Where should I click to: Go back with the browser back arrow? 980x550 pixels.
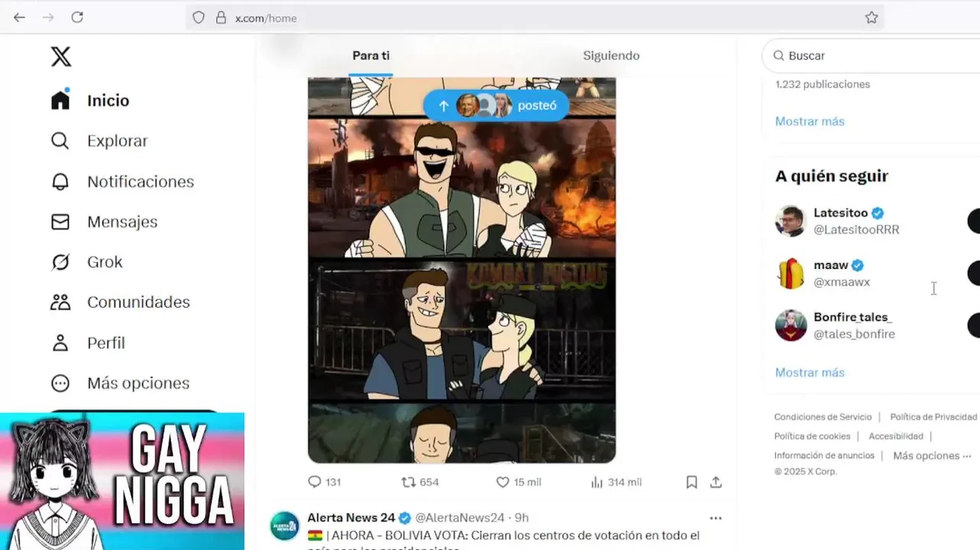20,18
